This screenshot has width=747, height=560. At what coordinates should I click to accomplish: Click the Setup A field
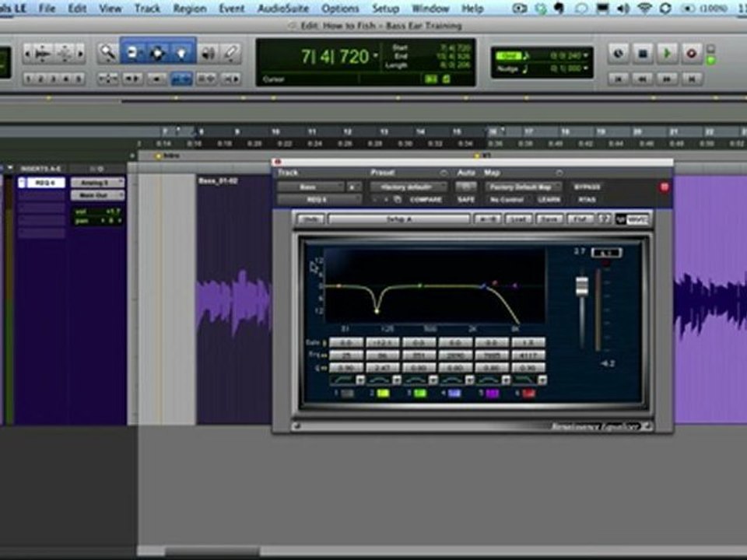click(399, 219)
